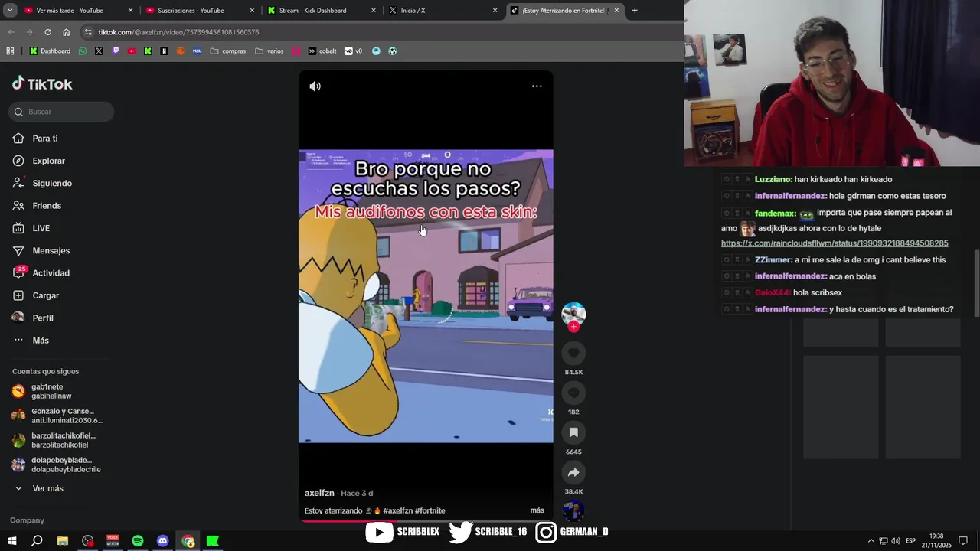Go to browser home page icon

pyautogui.click(x=66, y=32)
